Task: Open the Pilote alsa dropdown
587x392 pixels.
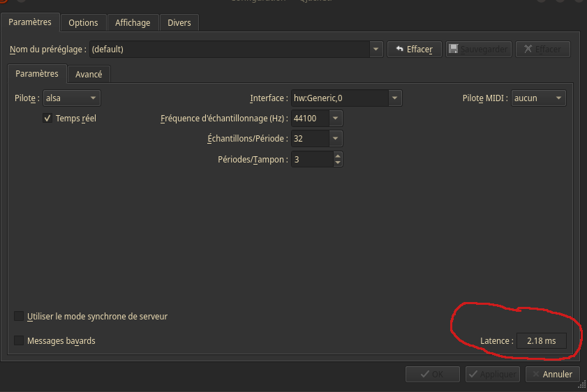Action: coord(71,98)
